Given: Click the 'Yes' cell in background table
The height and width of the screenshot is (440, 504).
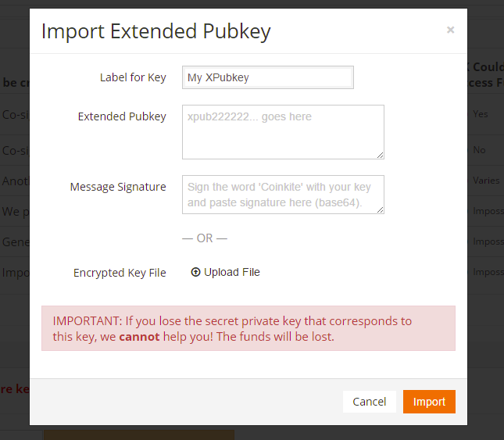Looking at the screenshot, I should (481, 114).
